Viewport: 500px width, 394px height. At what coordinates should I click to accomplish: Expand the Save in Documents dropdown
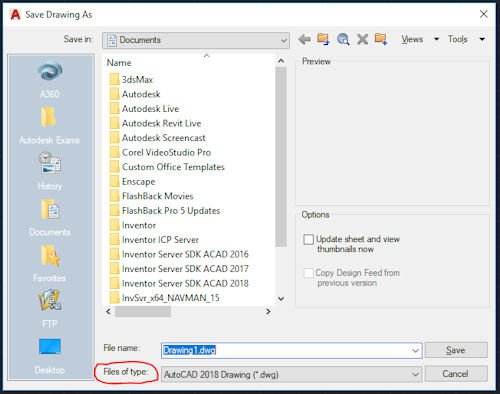coord(284,41)
